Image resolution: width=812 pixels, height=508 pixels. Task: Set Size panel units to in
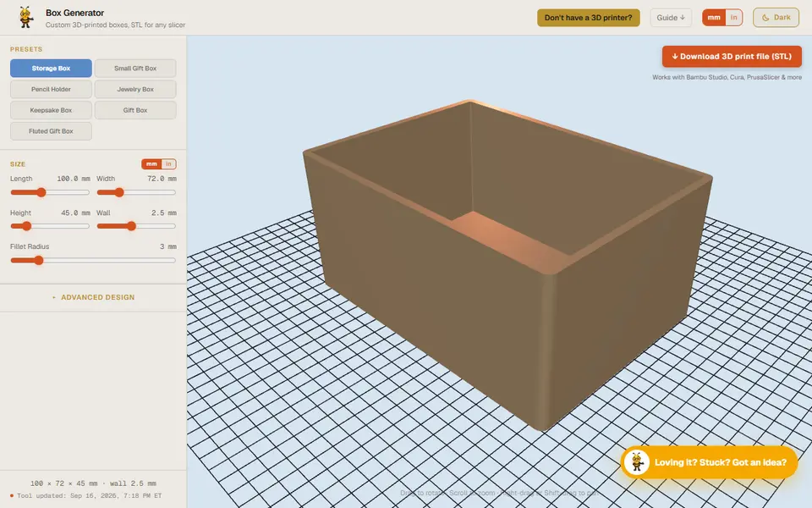168,163
